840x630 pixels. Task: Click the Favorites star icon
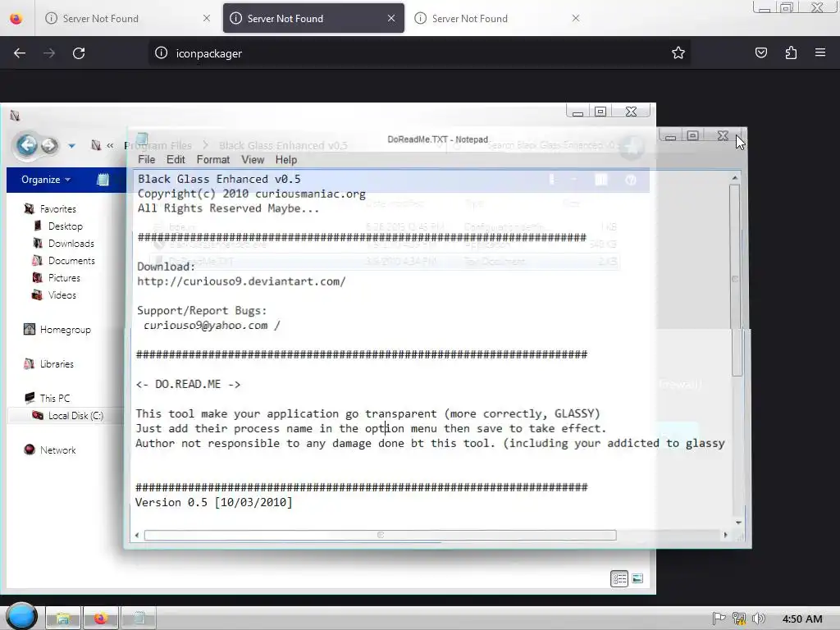coord(29,209)
